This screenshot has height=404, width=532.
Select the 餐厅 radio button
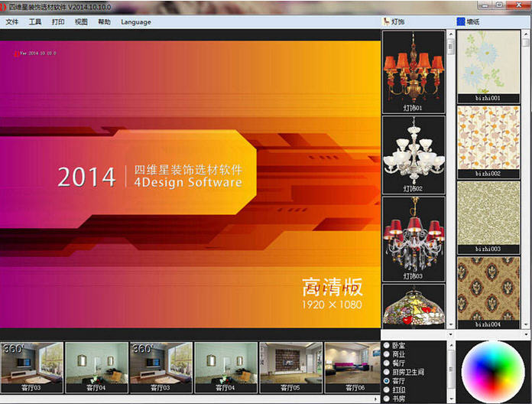pyautogui.click(x=387, y=363)
